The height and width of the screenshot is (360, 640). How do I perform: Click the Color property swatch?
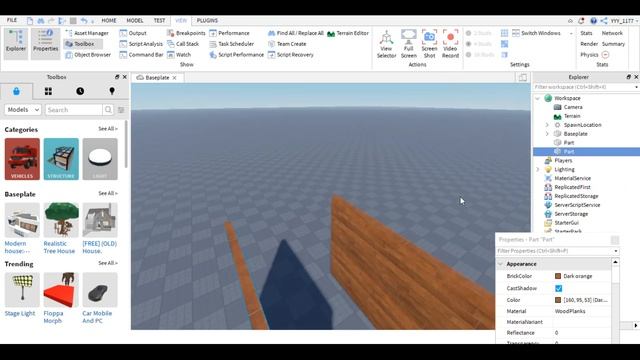[558, 300]
